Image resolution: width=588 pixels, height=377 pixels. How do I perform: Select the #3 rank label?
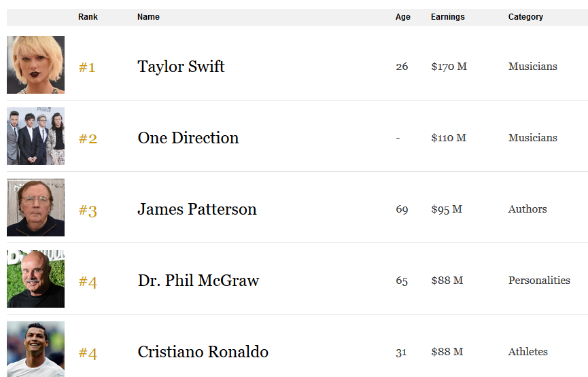click(x=88, y=210)
